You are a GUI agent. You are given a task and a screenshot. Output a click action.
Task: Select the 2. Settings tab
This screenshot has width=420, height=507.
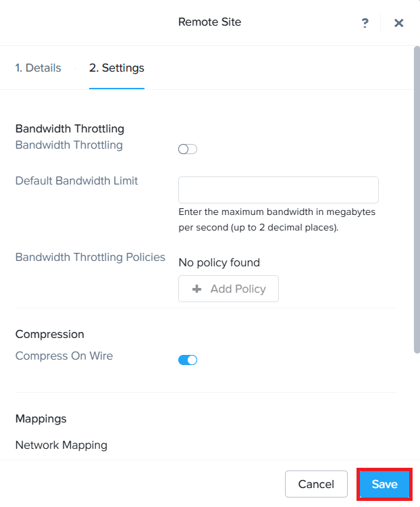coord(117,68)
